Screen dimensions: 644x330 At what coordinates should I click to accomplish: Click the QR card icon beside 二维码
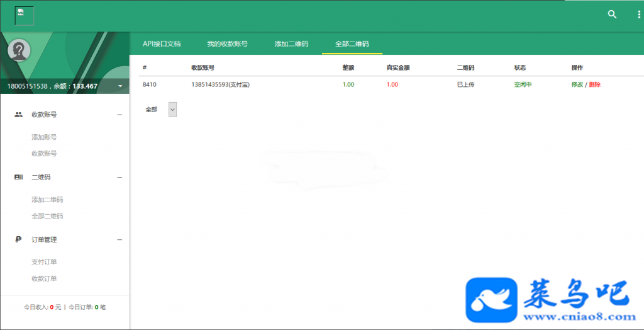click(18, 177)
